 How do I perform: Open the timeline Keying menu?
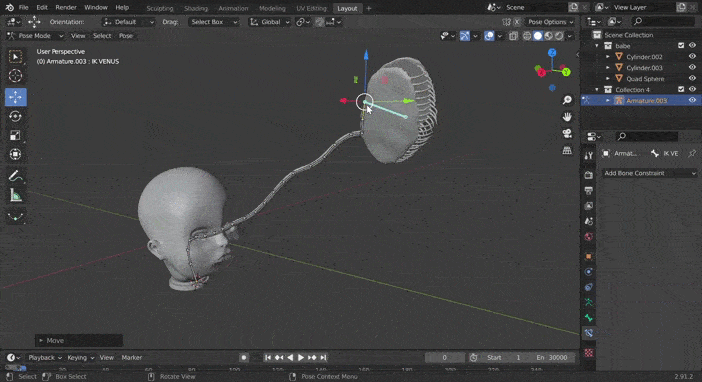click(80, 357)
